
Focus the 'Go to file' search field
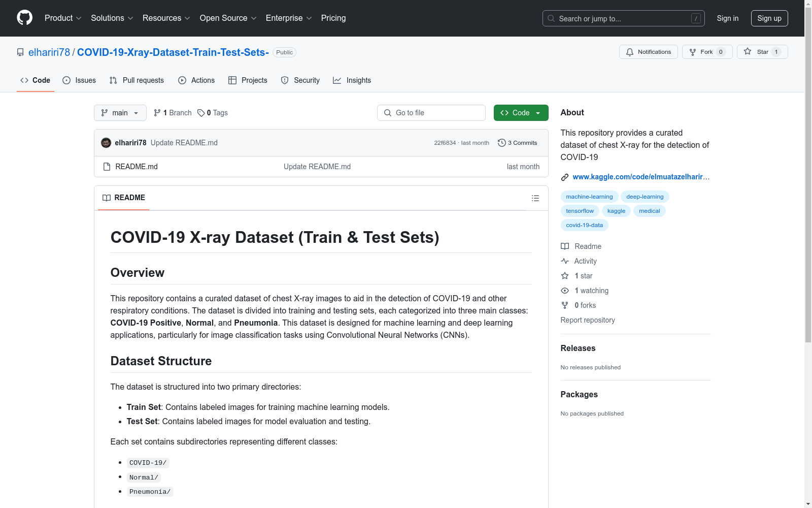tap(431, 113)
